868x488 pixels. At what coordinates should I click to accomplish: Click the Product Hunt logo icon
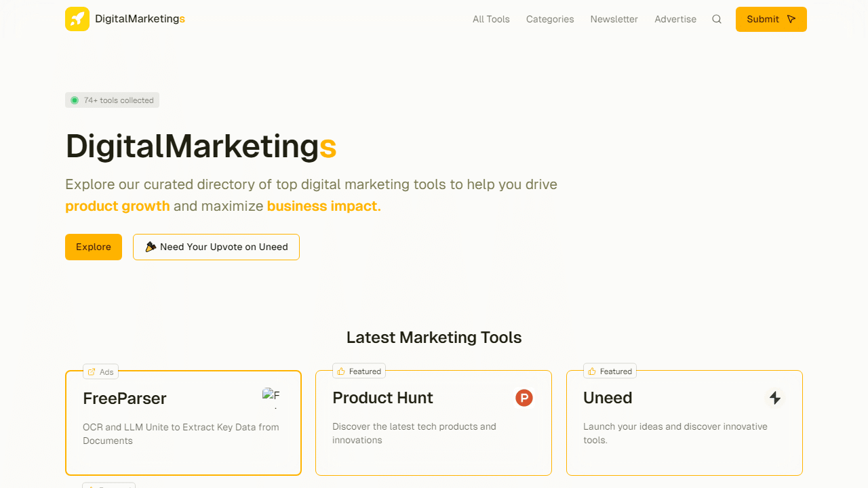tap(524, 398)
